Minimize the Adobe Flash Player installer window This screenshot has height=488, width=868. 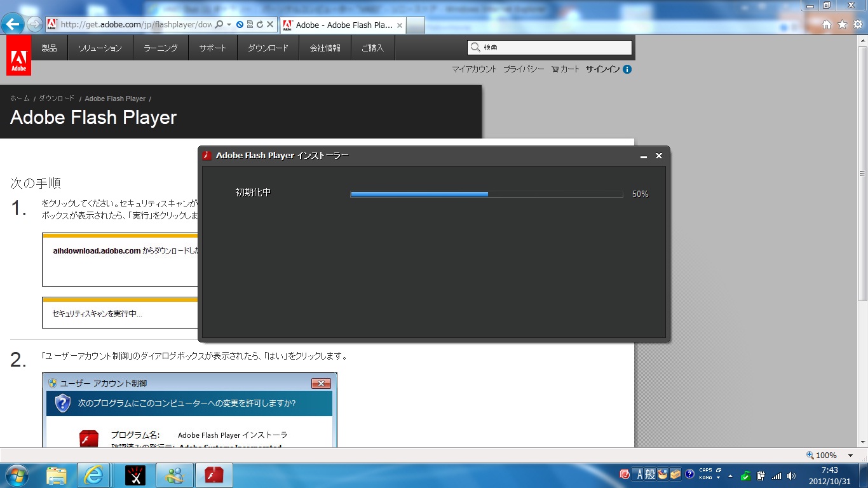click(644, 156)
